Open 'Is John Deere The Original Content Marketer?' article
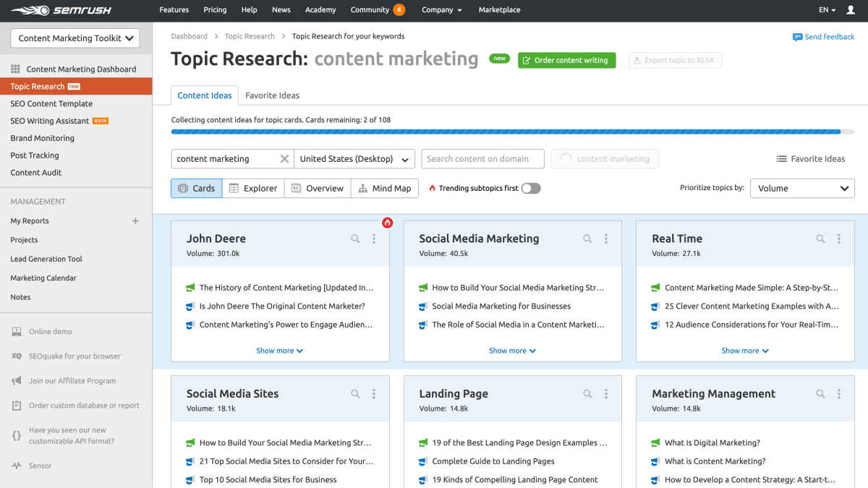This screenshot has height=488, width=868. pos(282,307)
